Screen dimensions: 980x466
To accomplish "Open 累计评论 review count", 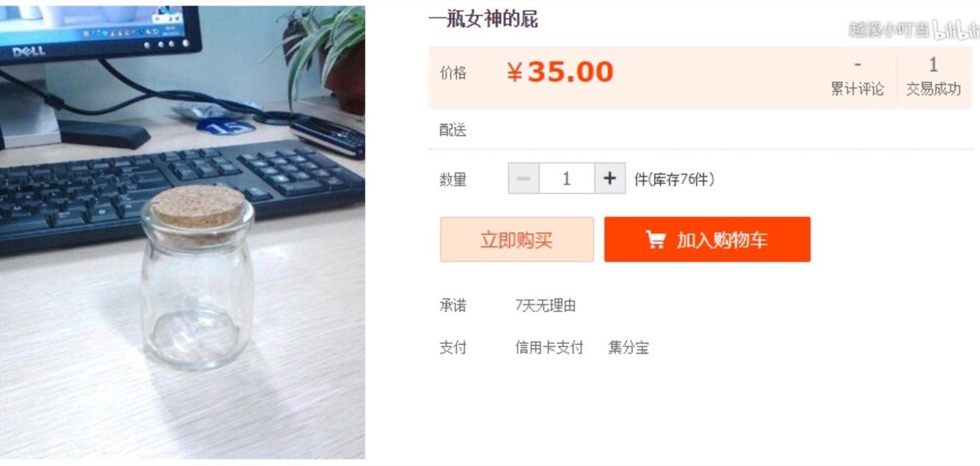I will point(857,77).
